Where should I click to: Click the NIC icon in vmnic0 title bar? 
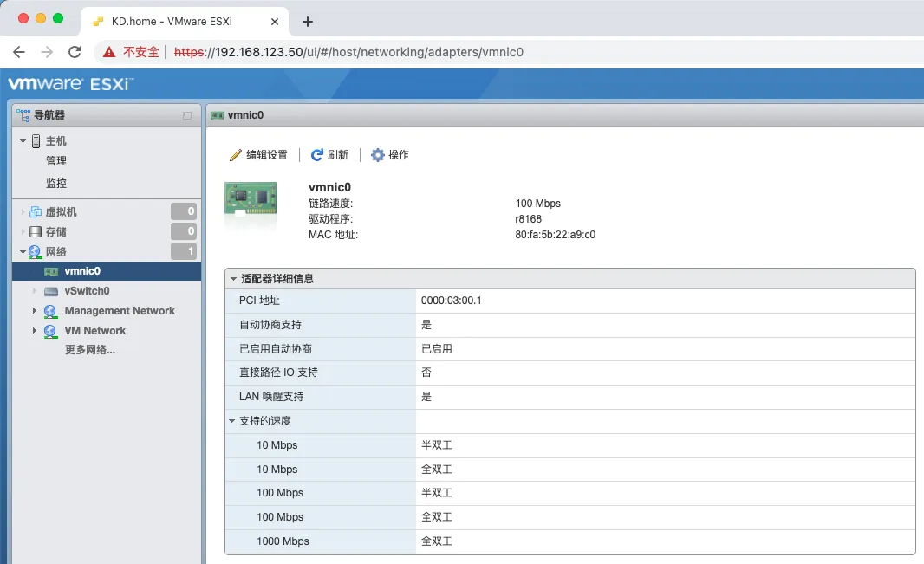(x=218, y=115)
